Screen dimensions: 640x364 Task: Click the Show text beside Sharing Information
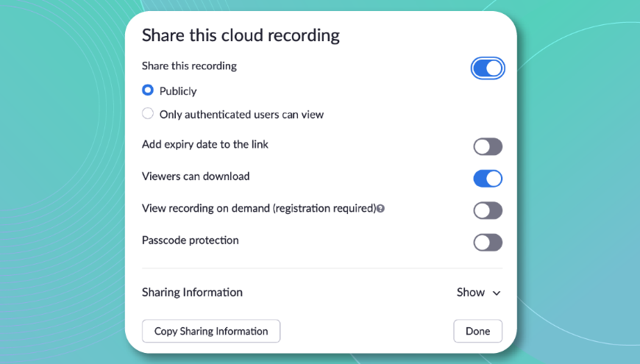470,293
